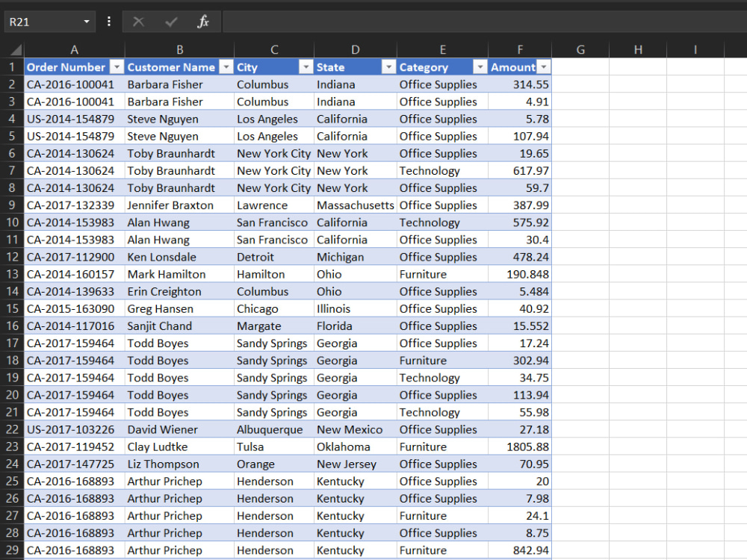Select row 23 by its row number

[10, 447]
